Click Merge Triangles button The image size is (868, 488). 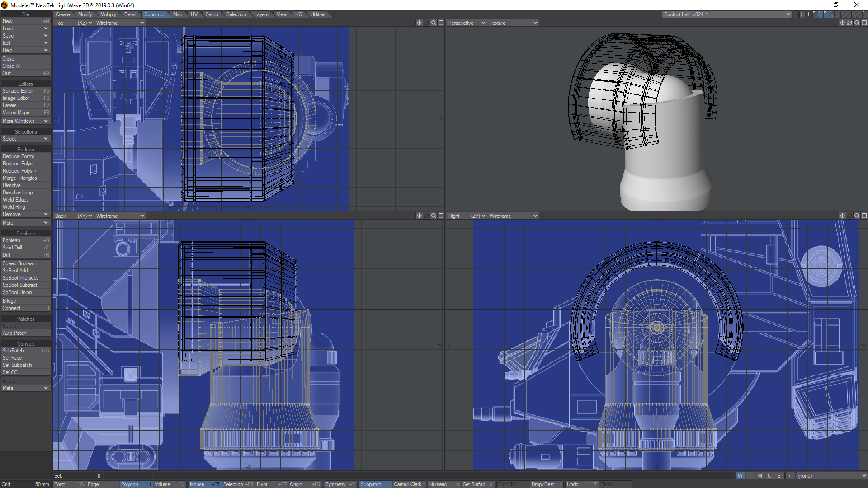coord(25,178)
